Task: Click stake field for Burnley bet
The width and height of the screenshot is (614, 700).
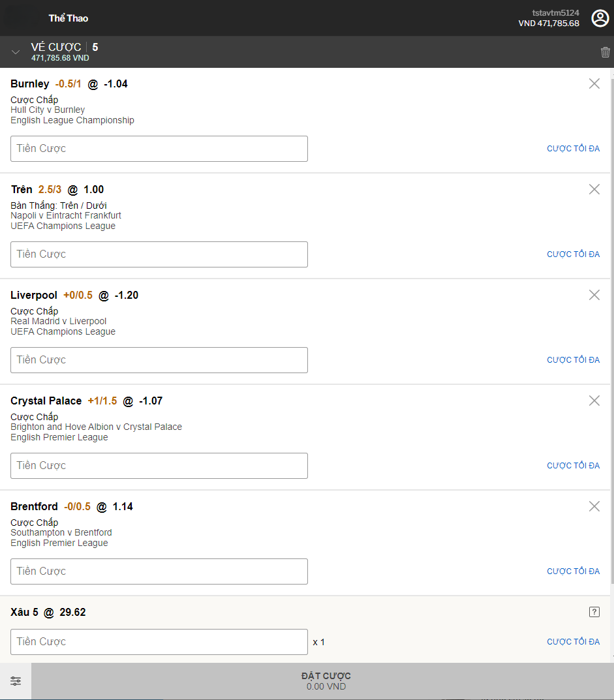Action: click(x=159, y=149)
